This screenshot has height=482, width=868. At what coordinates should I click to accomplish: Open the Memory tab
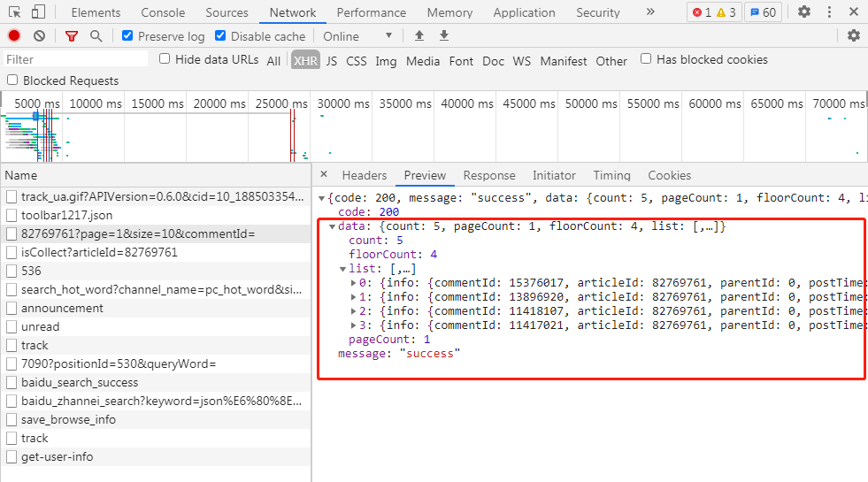(x=449, y=12)
